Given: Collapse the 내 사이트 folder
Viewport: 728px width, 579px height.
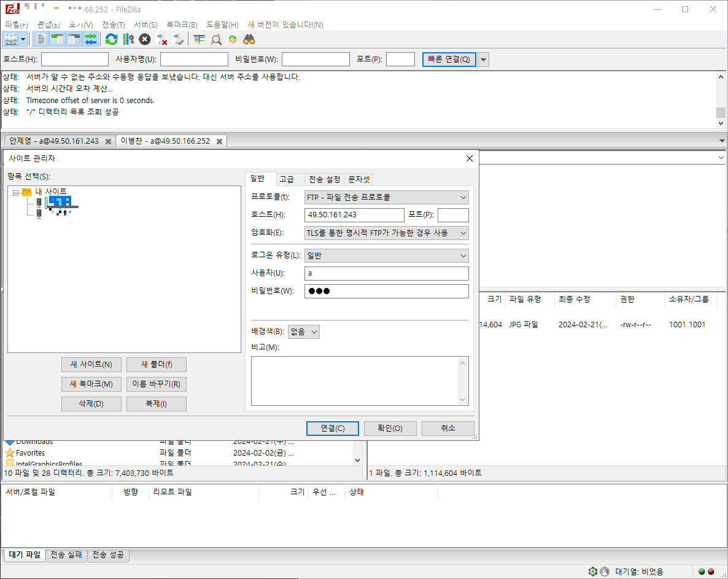Looking at the screenshot, I should [x=16, y=192].
